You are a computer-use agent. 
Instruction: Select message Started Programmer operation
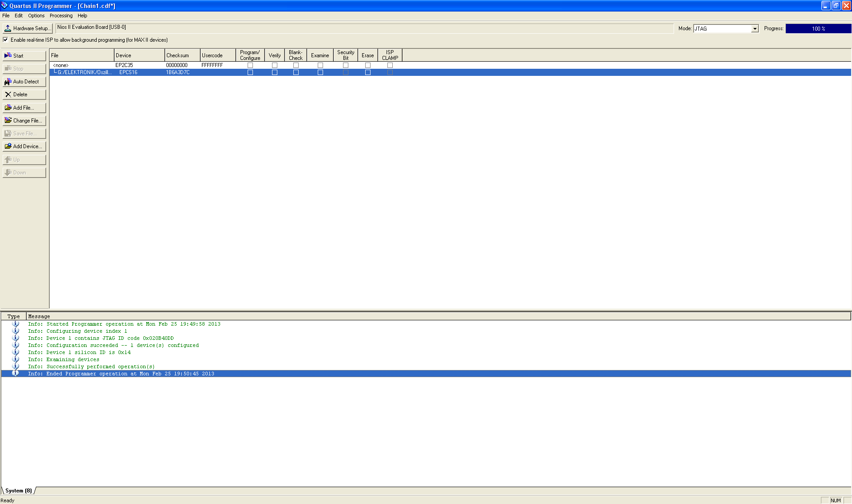[124, 324]
